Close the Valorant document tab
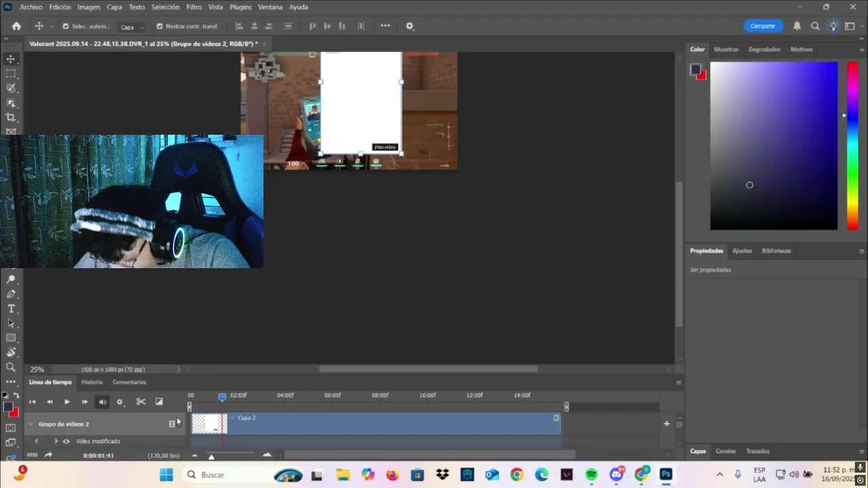 (x=264, y=43)
